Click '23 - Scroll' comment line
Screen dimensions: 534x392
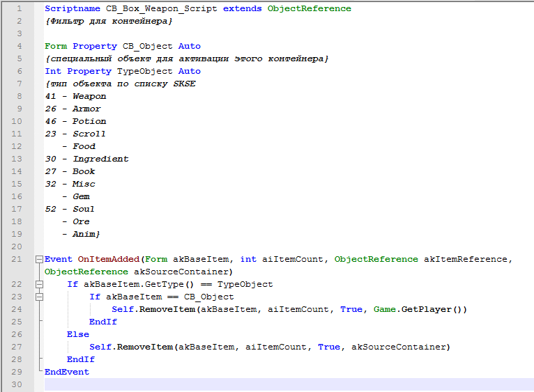(x=75, y=134)
